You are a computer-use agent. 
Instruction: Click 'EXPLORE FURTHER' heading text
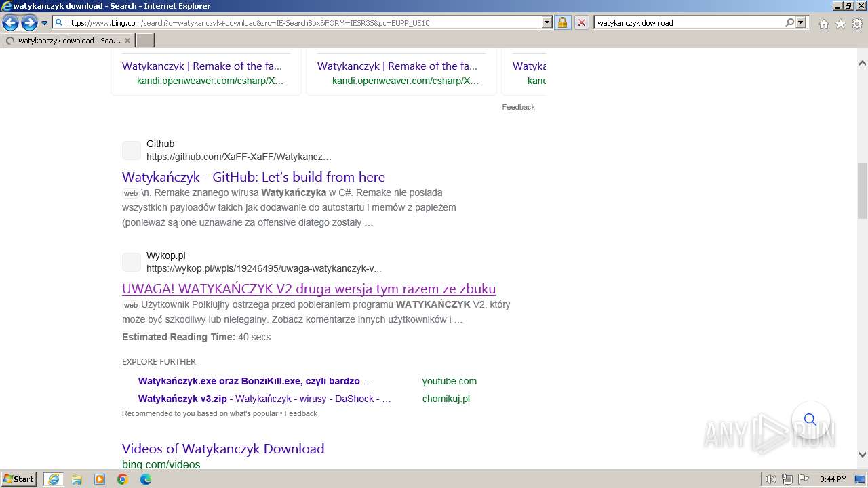(159, 361)
